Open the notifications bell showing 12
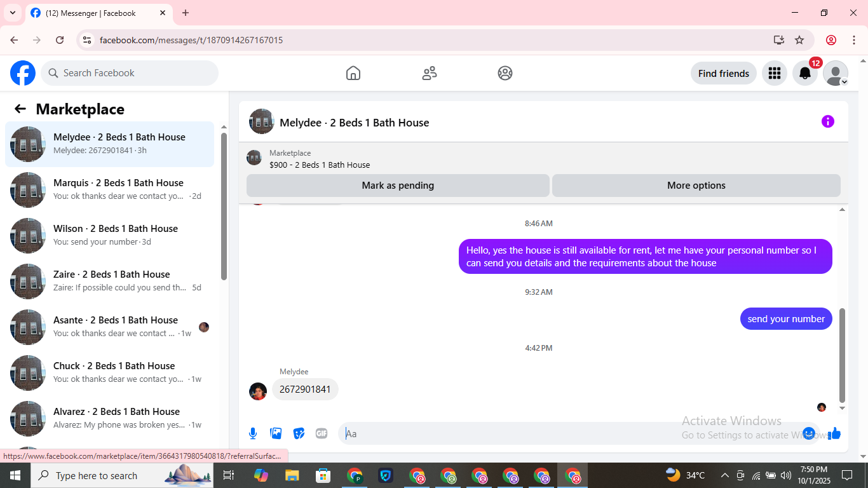The height and width of the screenshot is (488, 868). point(805,73)
